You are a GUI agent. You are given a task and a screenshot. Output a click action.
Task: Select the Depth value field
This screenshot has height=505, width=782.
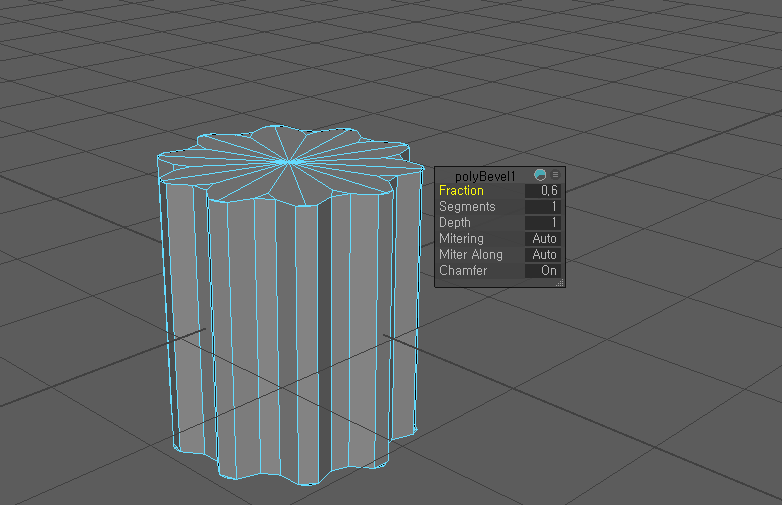(x=543, y=222)
